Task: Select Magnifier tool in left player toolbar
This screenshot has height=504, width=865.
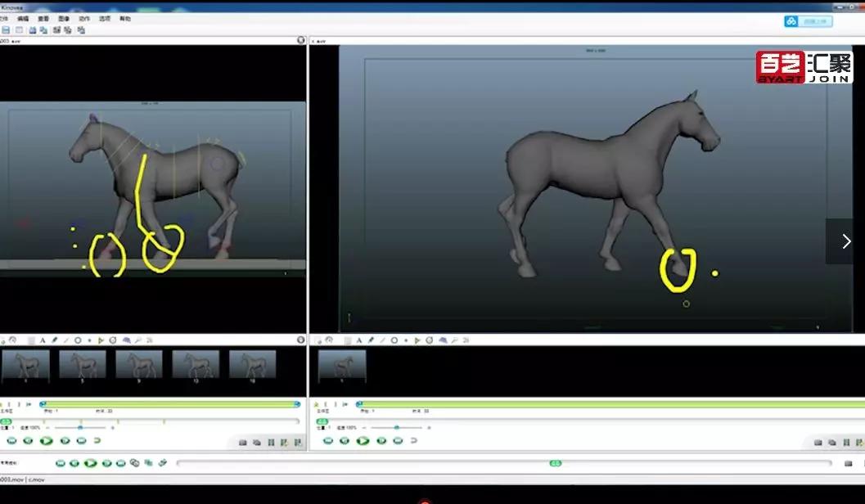Action: (x=138, y=340)
